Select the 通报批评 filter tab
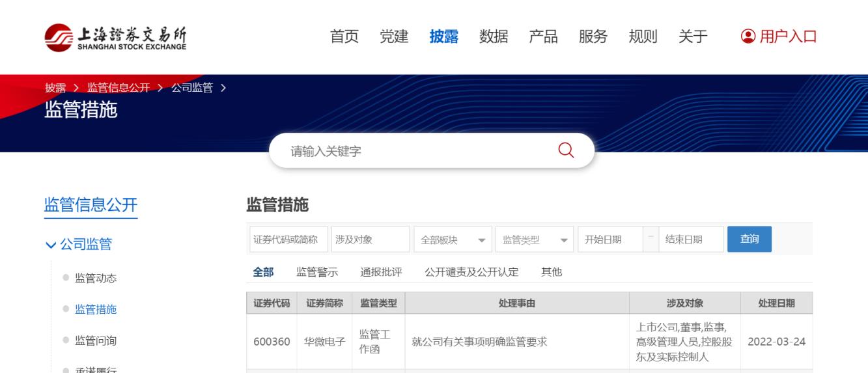This screenshot has width=868, height=373. click(381, 273)
